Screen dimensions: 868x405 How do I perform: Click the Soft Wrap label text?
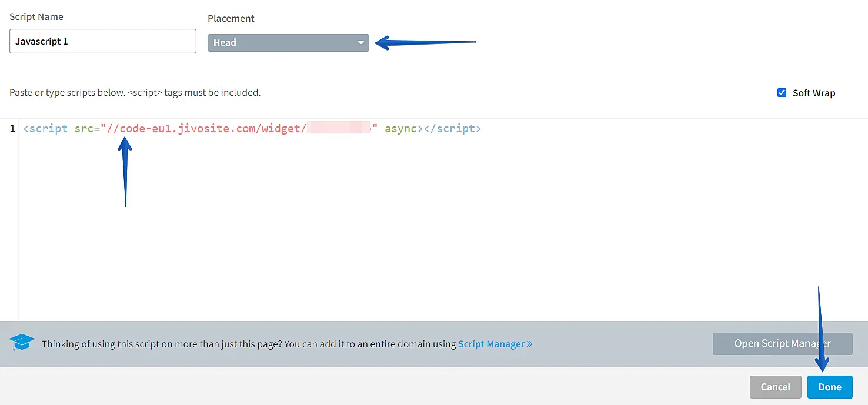813,93
